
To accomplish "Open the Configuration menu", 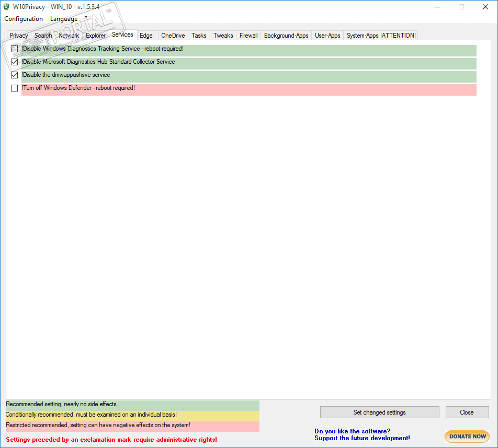I will [24, 19].
